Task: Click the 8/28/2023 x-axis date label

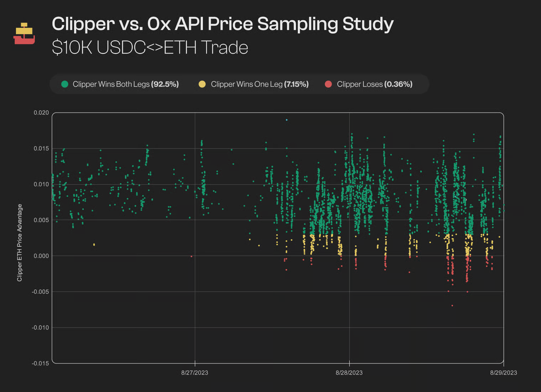Action: tap(349, 373)
